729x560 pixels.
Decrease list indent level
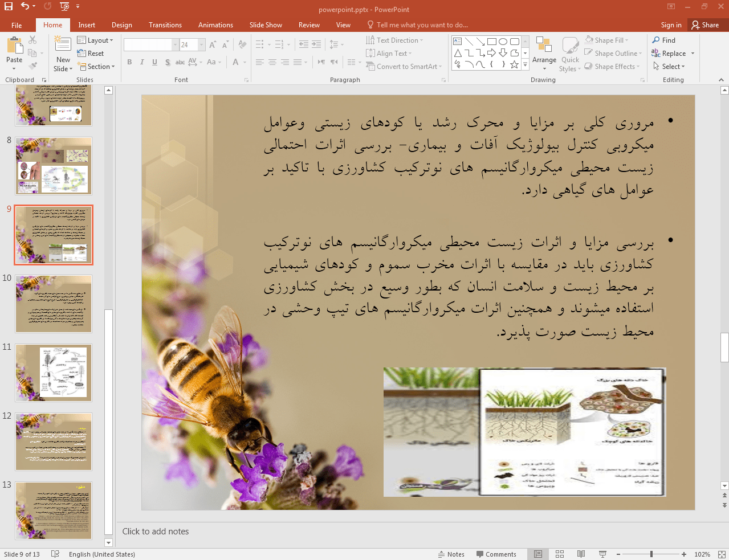click(304, 44)
